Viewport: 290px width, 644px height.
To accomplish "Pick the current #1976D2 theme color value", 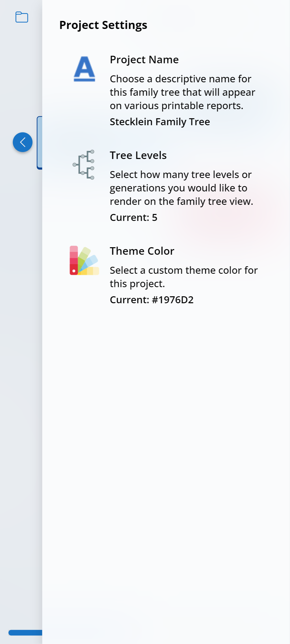I will pos(151,300).
